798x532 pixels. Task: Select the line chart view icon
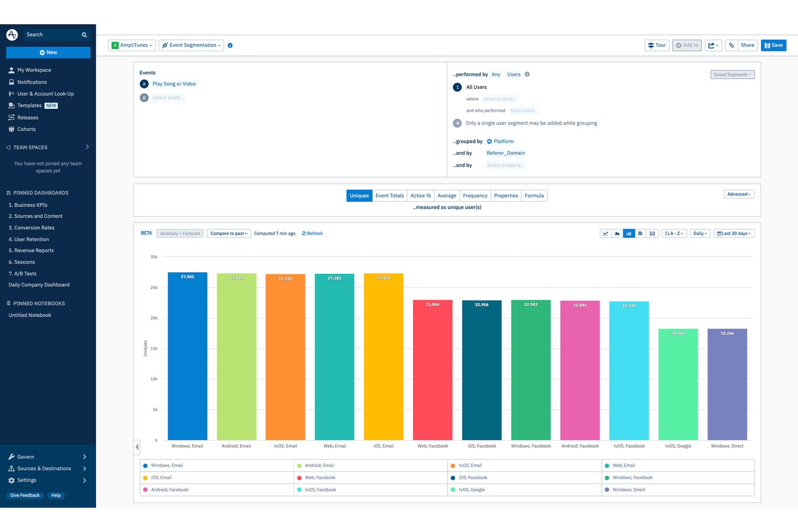(x=606, y=233)
